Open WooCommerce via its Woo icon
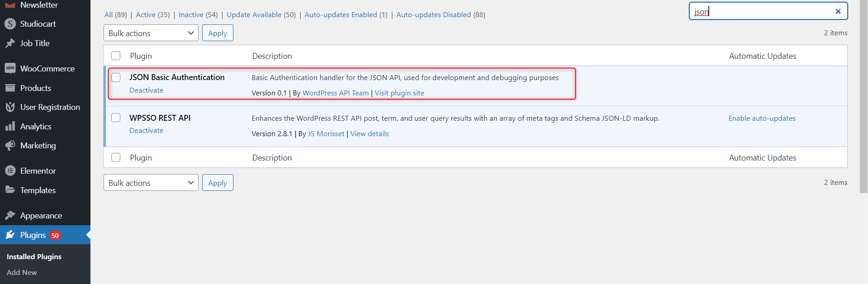868x284 pixels. [x=10, y=68]
